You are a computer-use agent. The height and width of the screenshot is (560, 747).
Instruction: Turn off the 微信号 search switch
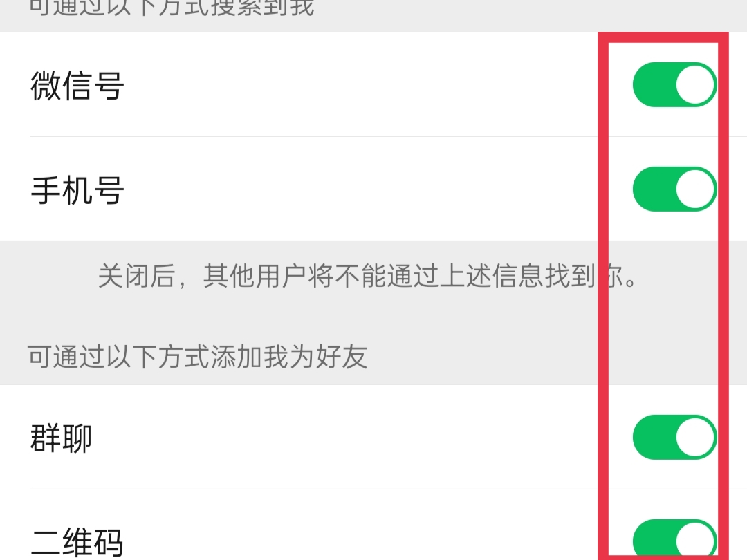674,85
